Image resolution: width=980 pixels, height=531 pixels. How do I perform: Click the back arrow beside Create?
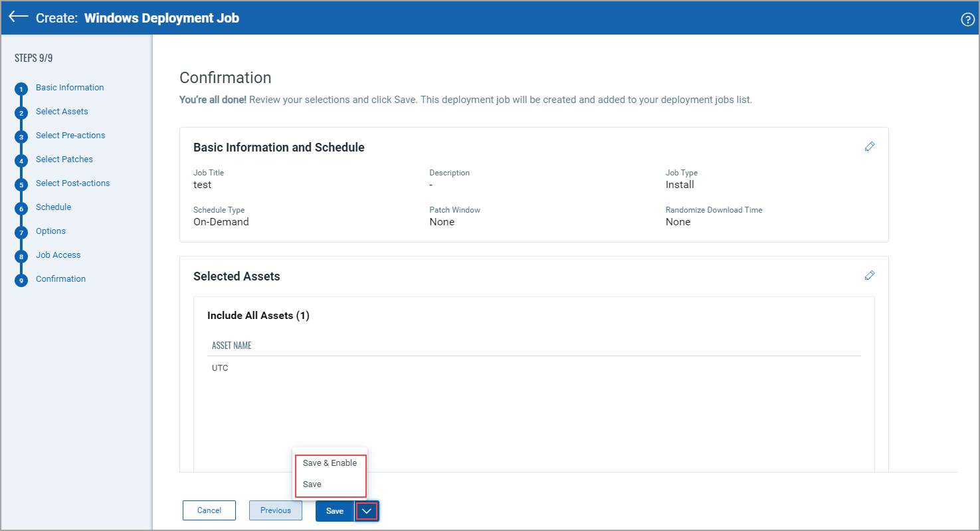(19, 17)
